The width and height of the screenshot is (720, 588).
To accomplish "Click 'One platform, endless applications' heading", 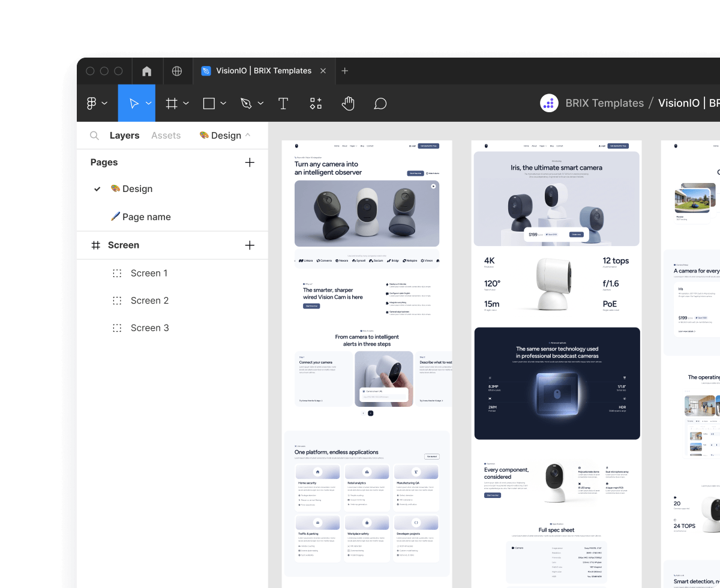I will [x=337, y=452].
